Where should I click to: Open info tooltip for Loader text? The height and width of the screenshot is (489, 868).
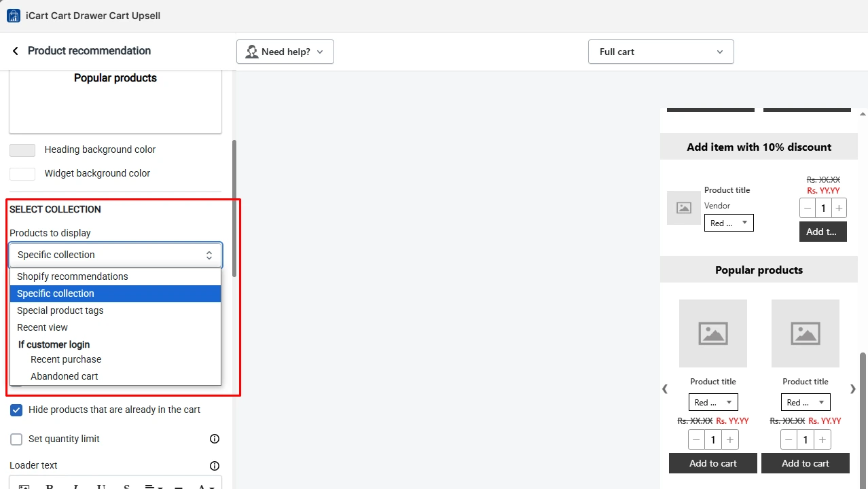coord(215,465)
